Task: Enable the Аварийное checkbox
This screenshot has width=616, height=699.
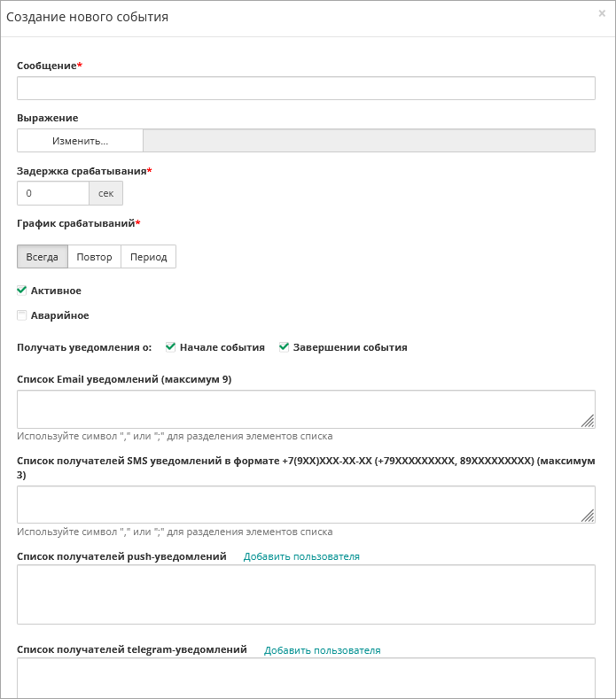Action: tap(22, 315)
